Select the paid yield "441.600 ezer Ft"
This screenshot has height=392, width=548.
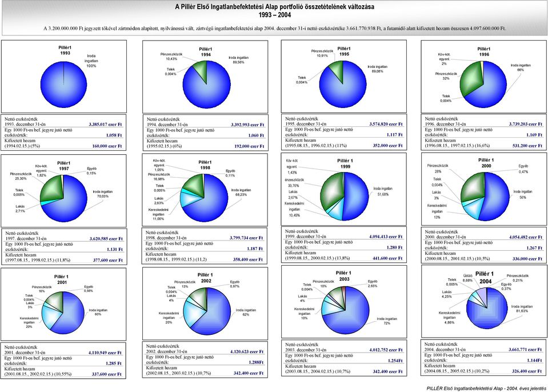(387, 258)
